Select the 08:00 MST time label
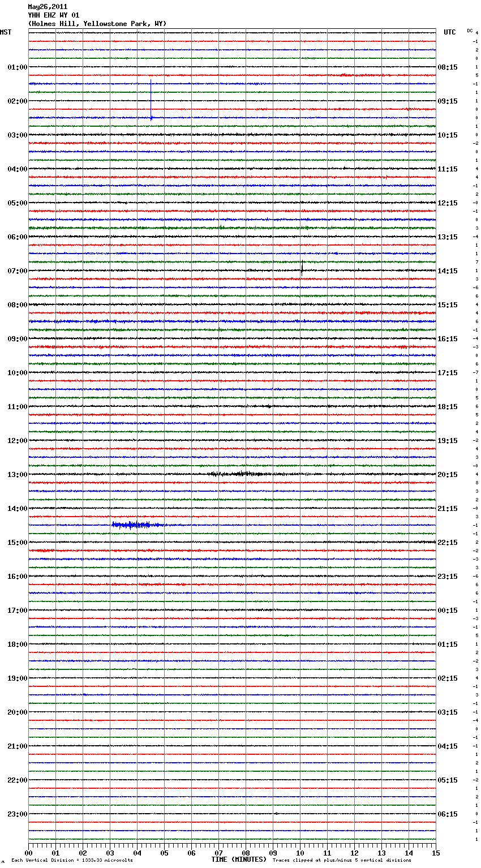Image resolution: width=481 pixels, height=868 pixels. [x=18, y=305]
